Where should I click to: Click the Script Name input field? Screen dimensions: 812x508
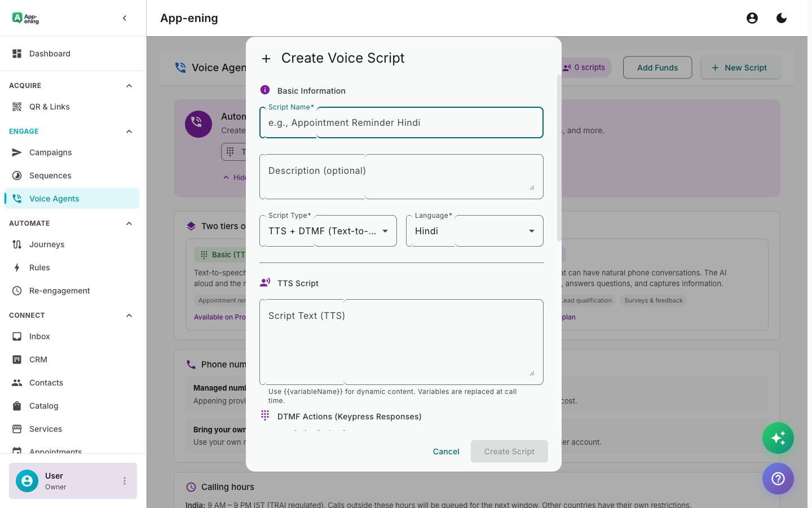click(x=401, y=122)
